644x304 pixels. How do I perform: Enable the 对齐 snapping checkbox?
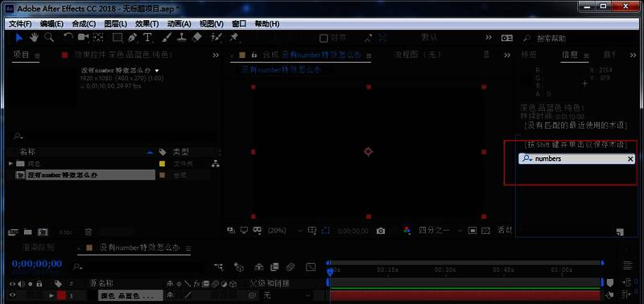(x=324, y=38)
